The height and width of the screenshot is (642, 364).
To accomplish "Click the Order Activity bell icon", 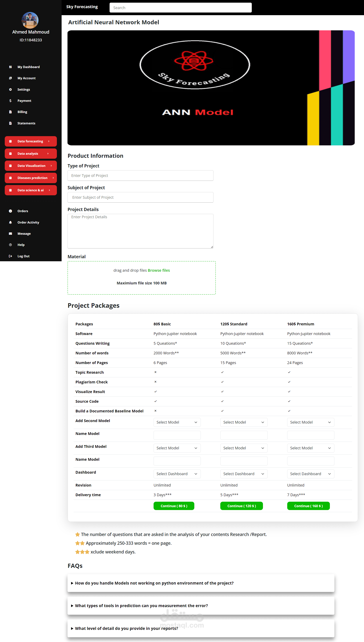I will pyautogui.click(x=10, y=222).
